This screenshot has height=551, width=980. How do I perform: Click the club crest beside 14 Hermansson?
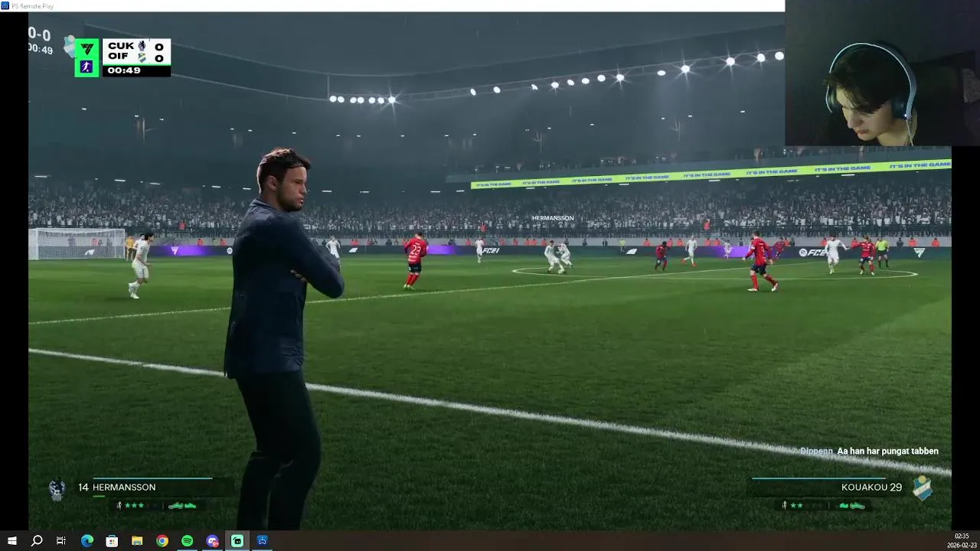(x=57, y=490)
